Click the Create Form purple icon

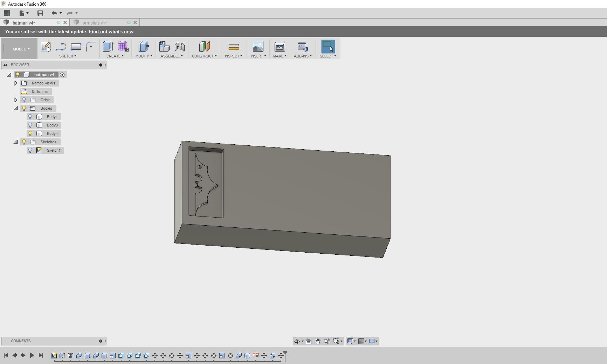coord(123,47)
